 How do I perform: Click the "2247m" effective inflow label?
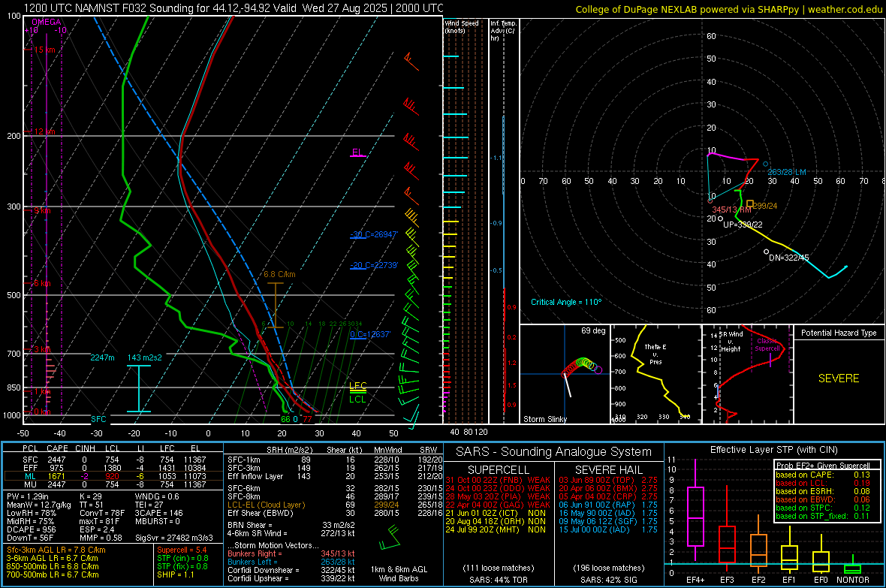click(102, 357)
